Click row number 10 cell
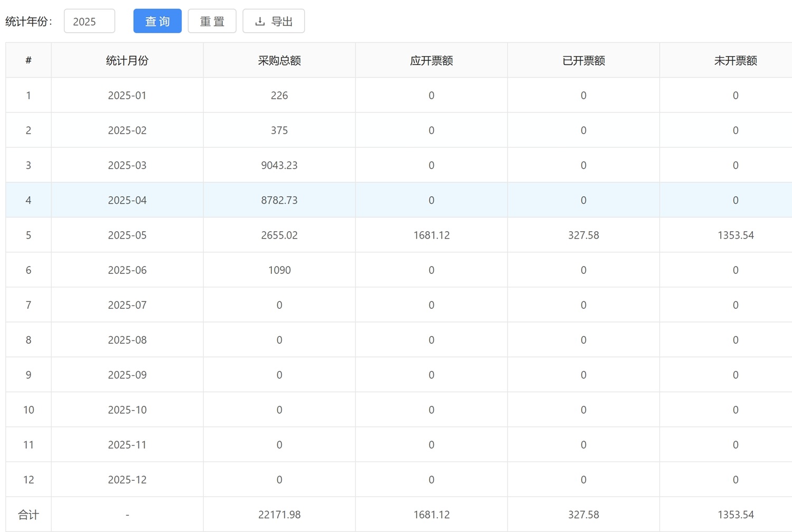 [x=29, y=410]
